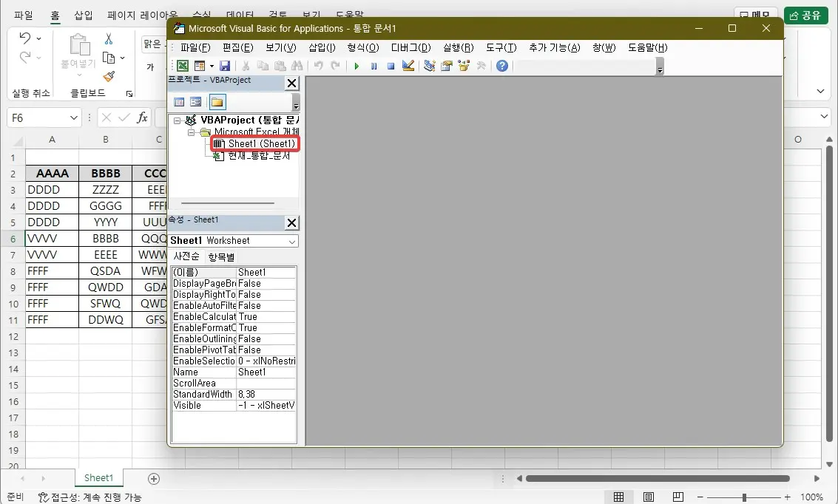Click the Copy icon in VBA toolbar
838x504 pixels.
click(x=263, y=66)
